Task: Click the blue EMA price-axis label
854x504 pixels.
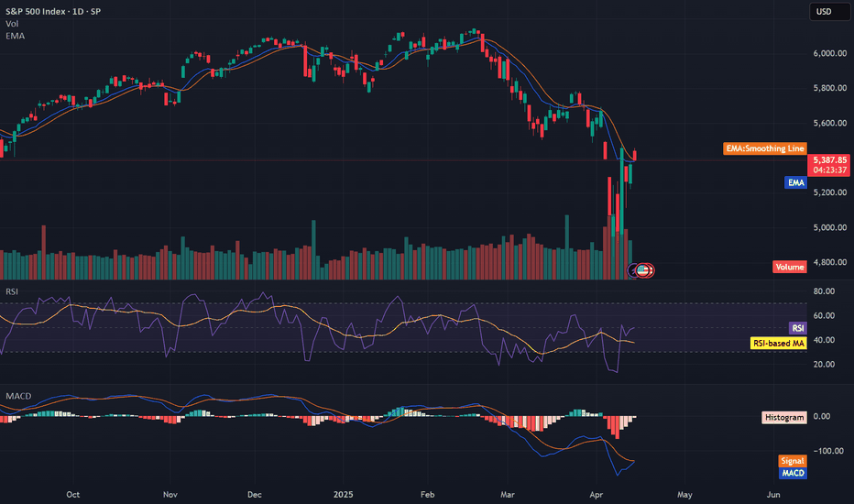Action: (795, 182)
